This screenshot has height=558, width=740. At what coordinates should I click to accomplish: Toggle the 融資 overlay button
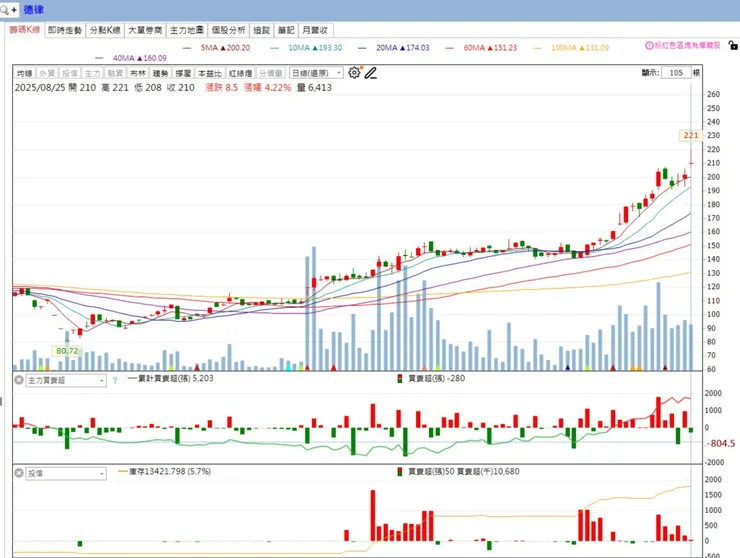pyautogui.click(x=115, y=73)
